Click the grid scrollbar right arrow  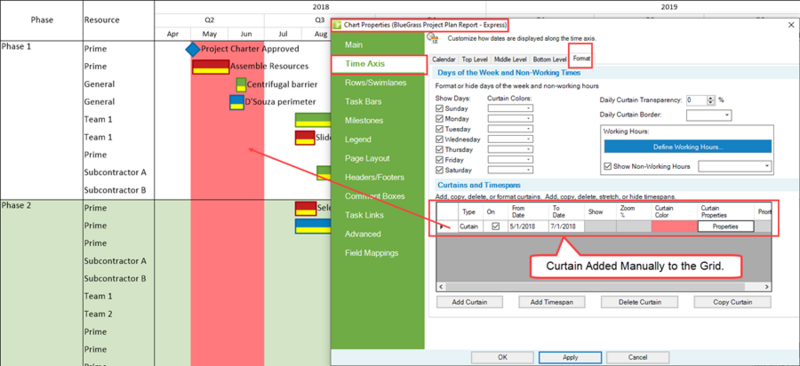point(768,287)
